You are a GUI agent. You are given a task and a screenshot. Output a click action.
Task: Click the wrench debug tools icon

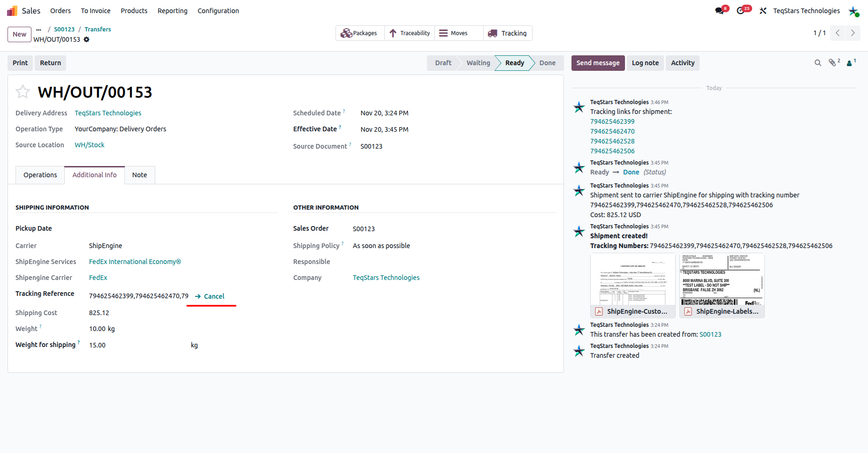click(x=763, y=11)
